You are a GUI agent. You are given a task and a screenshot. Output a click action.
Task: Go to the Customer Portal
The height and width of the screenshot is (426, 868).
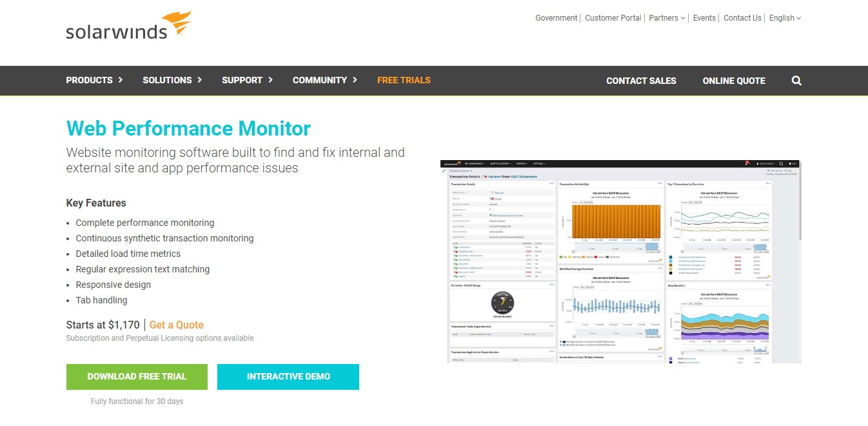click(613, 18)
